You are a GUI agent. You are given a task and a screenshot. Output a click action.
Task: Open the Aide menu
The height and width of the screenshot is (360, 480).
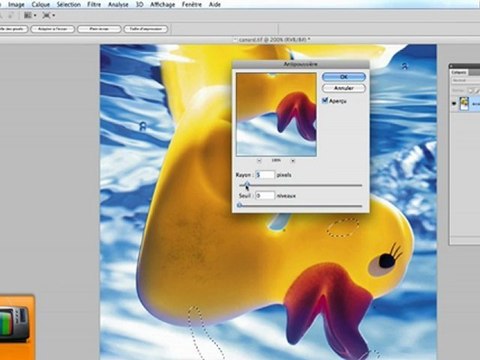point(215,4)
